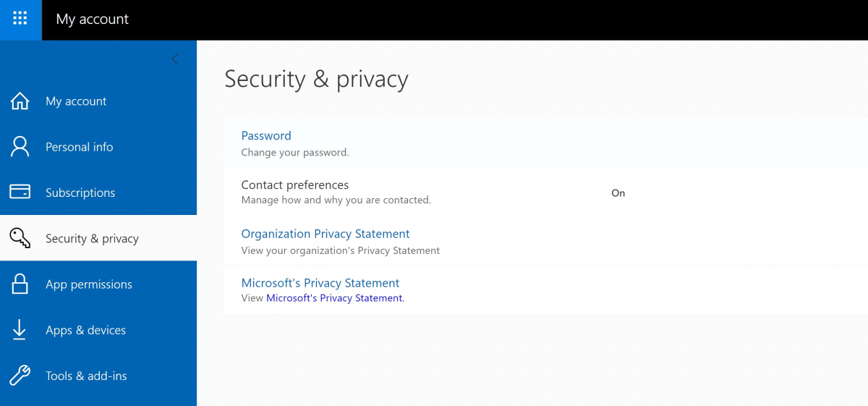Screen dimensions: 868x406
Task: Click the person icon for Personal info
Action: [x=20, y=147]
